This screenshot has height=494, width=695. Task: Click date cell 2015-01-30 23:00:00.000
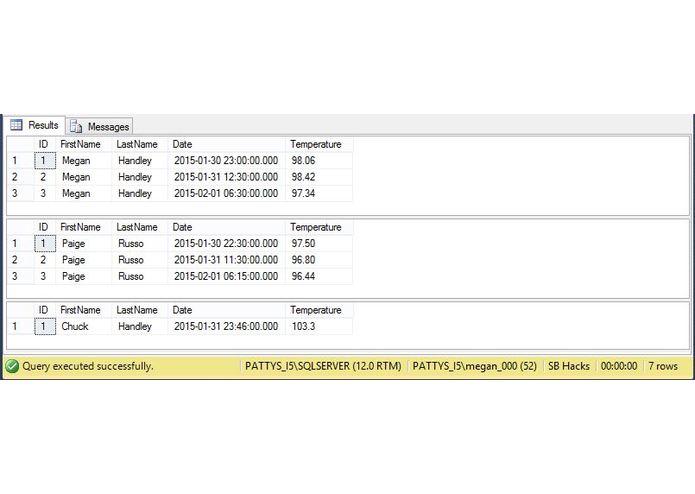pos(226,161)
